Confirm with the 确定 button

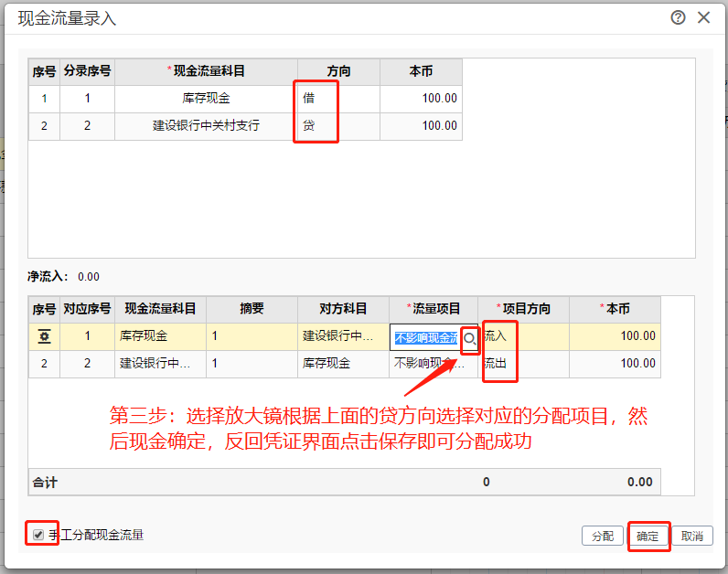pyautogui.click(x=648, y=537)
